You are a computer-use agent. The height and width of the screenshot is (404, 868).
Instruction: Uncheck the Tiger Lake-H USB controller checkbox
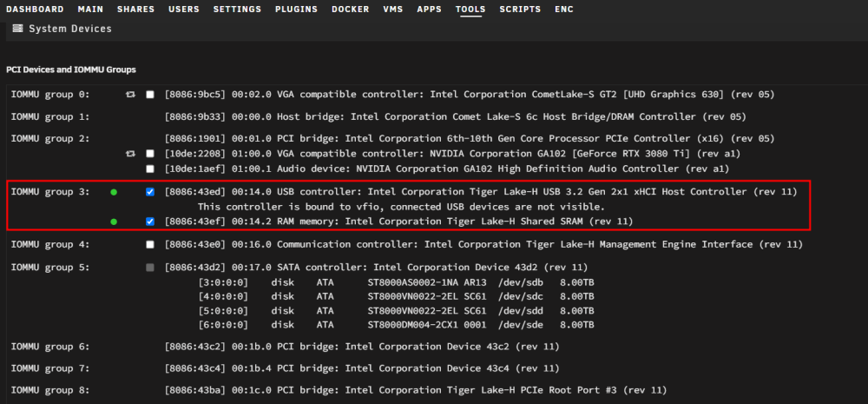click(150, 192)
